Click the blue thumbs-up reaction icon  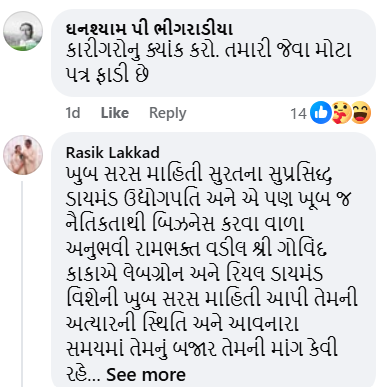coord(321,113)
